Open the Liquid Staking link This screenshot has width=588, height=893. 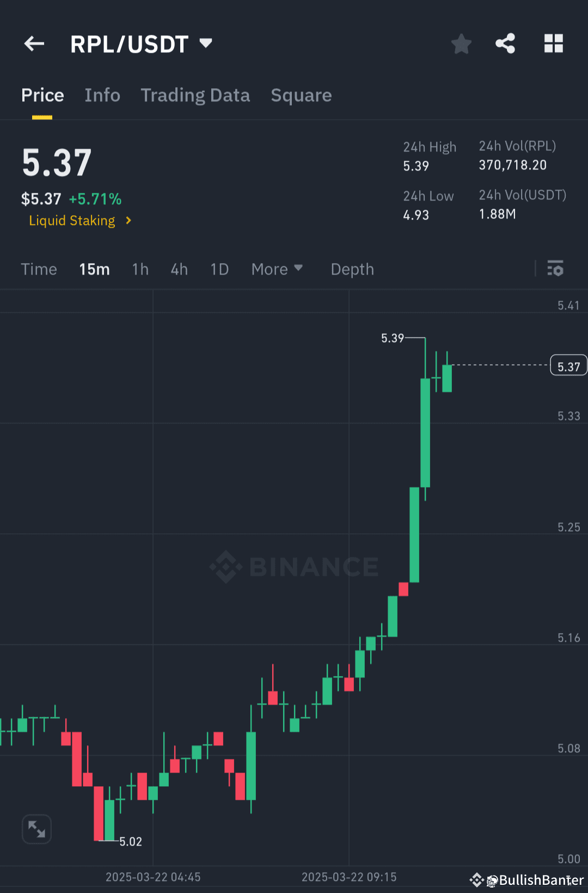pyautogui.click(x=72, y=221)
